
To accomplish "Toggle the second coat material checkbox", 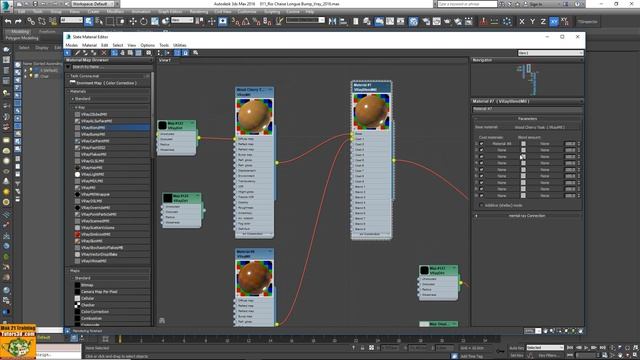I will point(482,150).
